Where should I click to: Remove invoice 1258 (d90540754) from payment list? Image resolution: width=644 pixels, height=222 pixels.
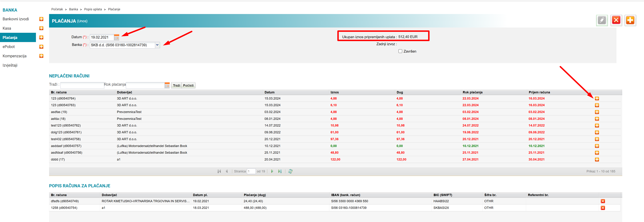click(603, 208)
